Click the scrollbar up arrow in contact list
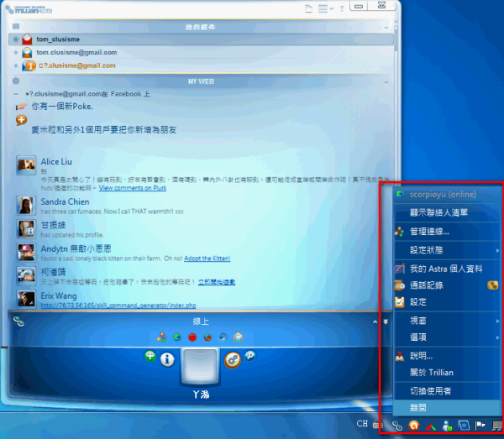The width and height of the screenshot is (504, 439). [x=396, y=22]
